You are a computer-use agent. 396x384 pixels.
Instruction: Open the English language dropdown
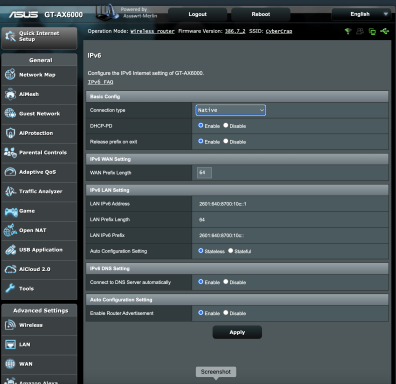(361, 14)
